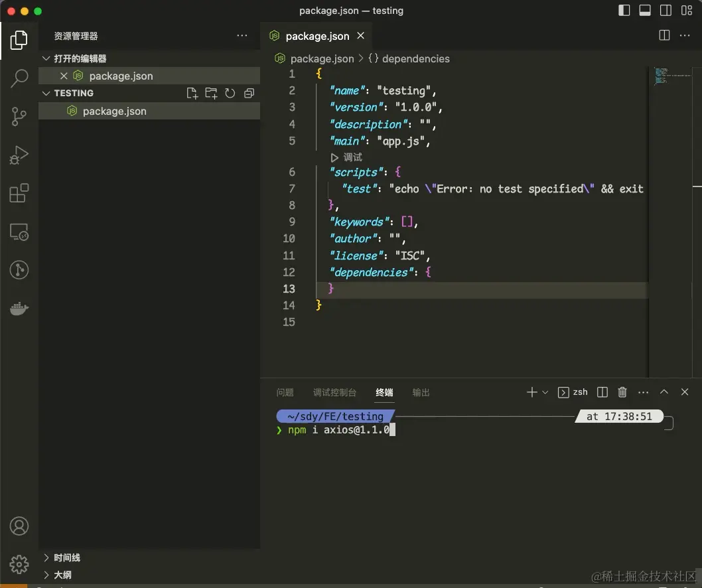The height and width of the screenshot is (588, 702).
Task: Click New Folder icon in TESTING header
Action: click(211, 93)
